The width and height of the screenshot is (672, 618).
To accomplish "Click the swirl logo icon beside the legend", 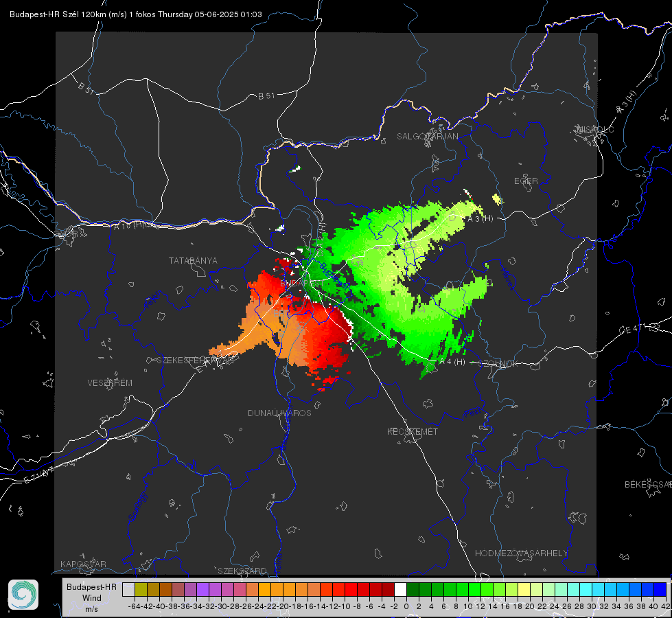I will pos(23,595).
